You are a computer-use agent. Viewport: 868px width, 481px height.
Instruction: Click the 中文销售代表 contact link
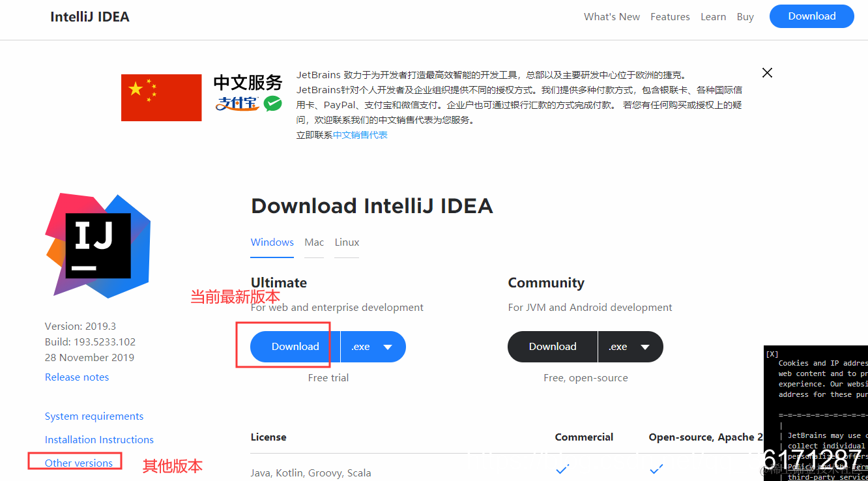click(360, 134)
